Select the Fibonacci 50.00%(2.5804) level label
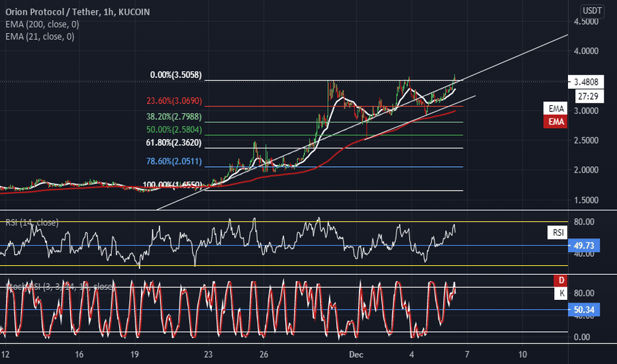Viewport: 617px width, 364px height. click(x=174, y=130)
